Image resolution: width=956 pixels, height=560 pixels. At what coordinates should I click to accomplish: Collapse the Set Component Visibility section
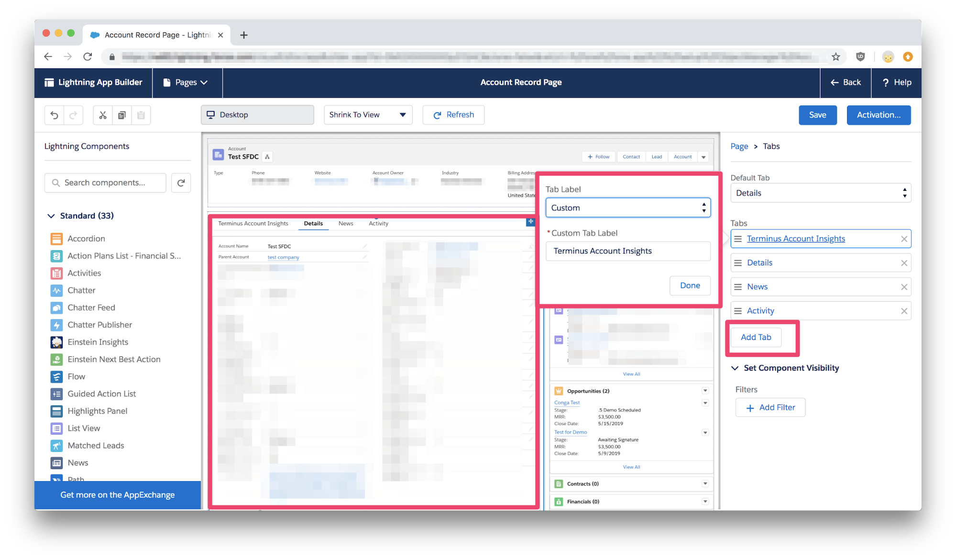pyautogui.click(x=735, y=368)
